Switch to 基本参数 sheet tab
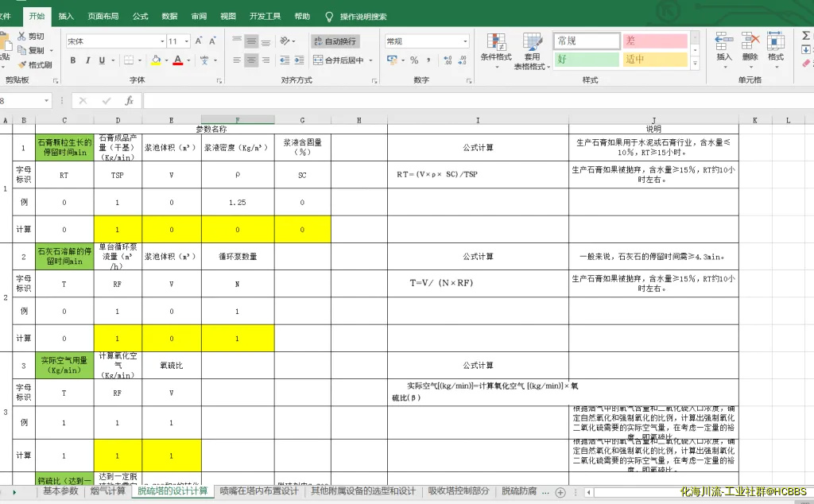 (x=60, y=491)
